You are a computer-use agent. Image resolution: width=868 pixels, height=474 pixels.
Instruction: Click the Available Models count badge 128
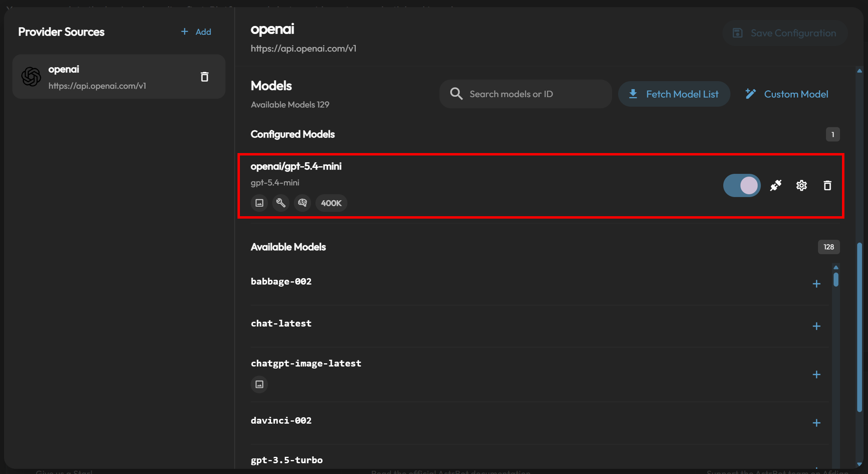828,247
